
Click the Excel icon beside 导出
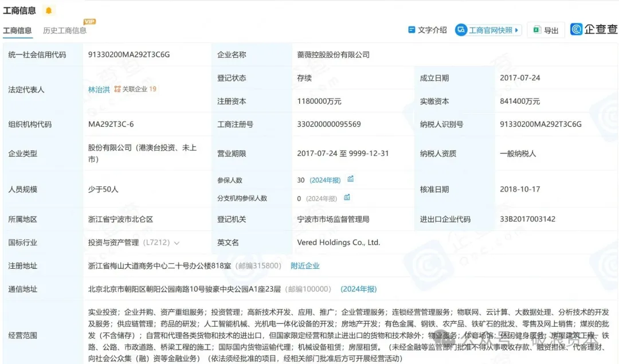[536, 30]
